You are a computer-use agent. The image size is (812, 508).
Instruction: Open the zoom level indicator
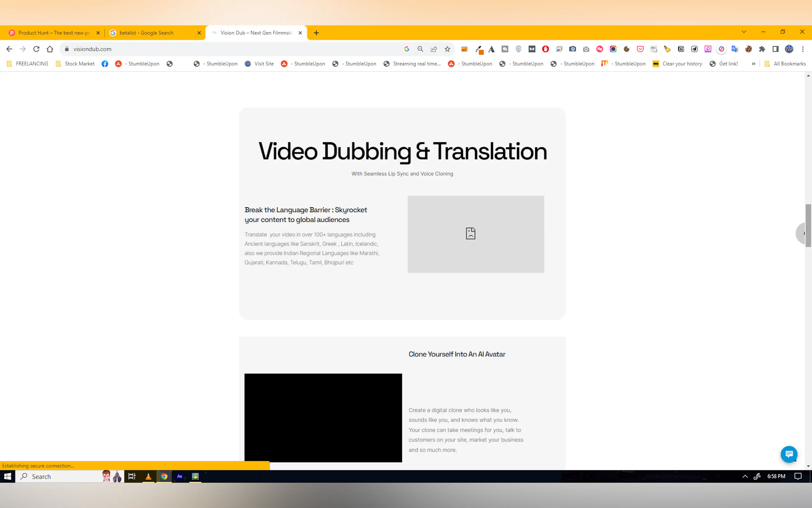pos(420,49)
